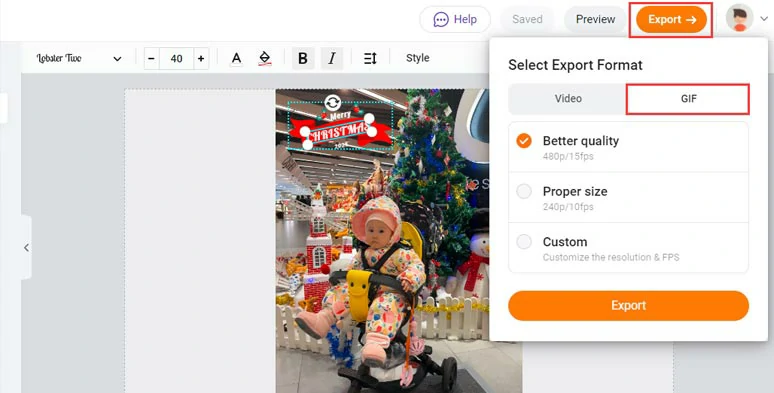774x393 pixels.
Task: Click the text color A icon
Action: (236, 58)
